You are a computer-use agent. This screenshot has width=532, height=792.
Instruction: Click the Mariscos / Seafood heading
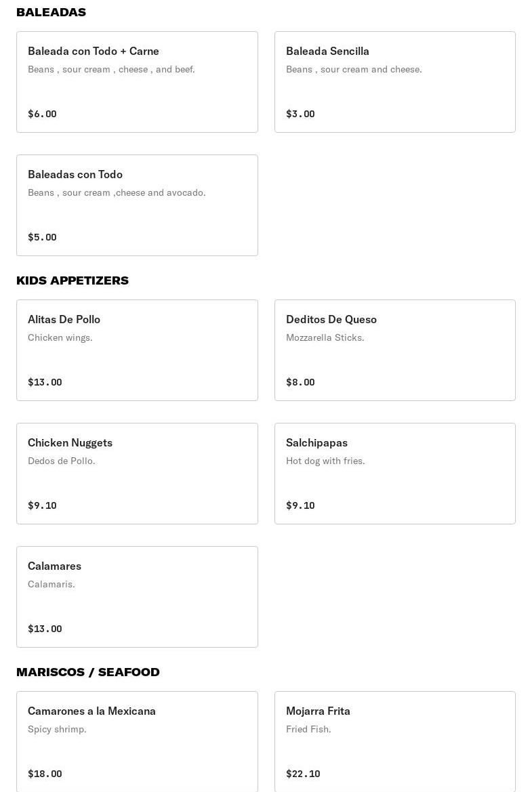click(88, 672)
